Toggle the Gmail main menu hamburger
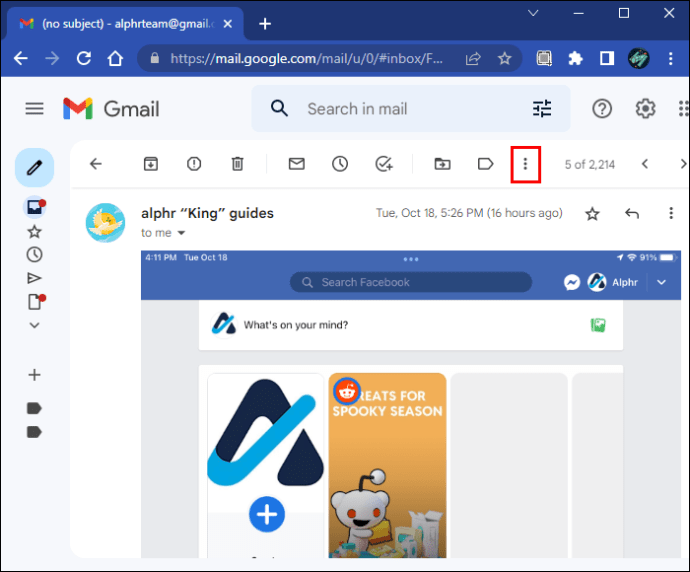Image resolution: width=690 pixels, height=572 pixels. [34, 109]
